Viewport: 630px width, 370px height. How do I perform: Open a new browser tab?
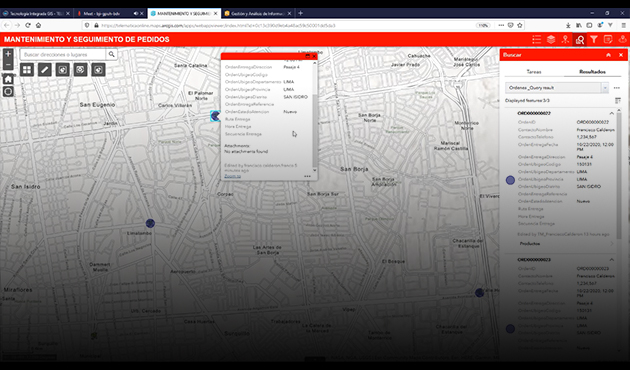[300, 13]
